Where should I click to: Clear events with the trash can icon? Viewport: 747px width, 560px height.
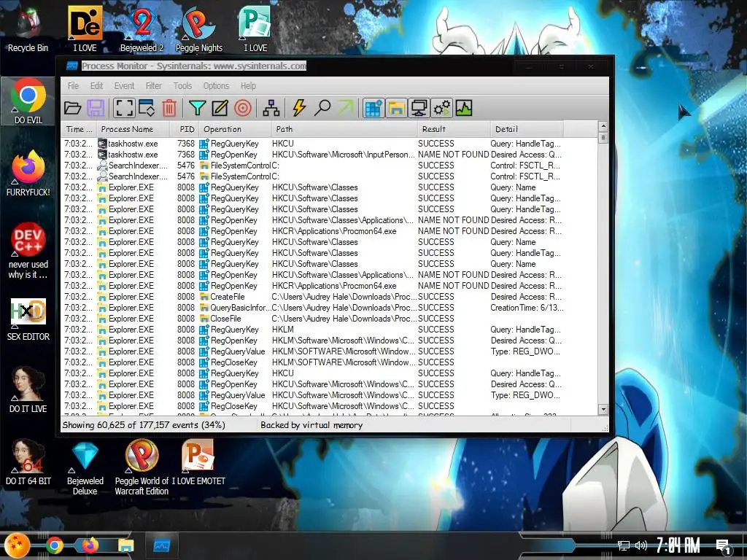point(169,108)
